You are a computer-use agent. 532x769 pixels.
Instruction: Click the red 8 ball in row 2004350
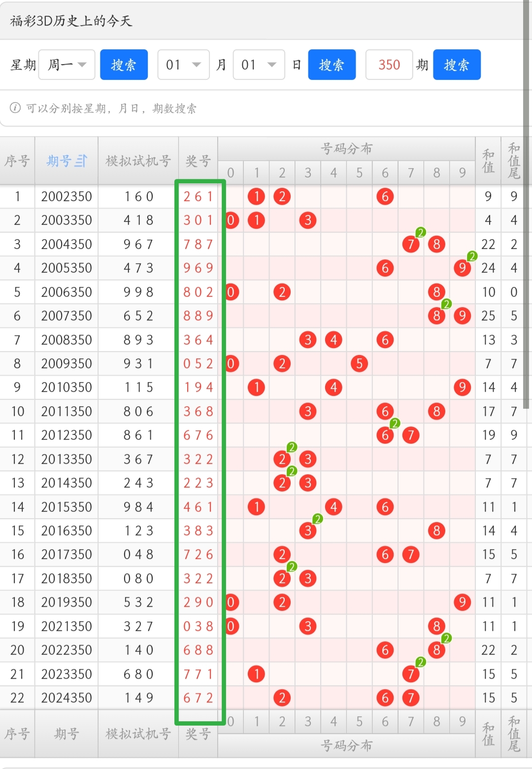tap(436, 244)
